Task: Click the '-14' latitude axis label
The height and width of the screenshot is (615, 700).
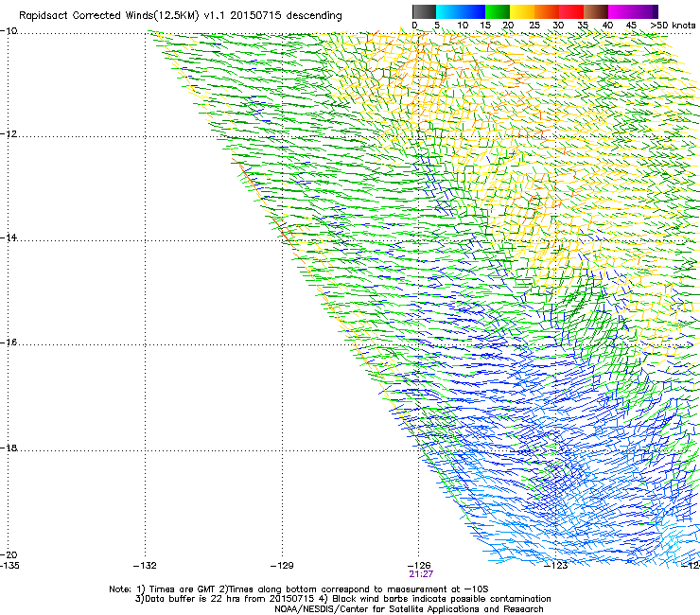Action: pyautogui.click(x=9, y=237)
